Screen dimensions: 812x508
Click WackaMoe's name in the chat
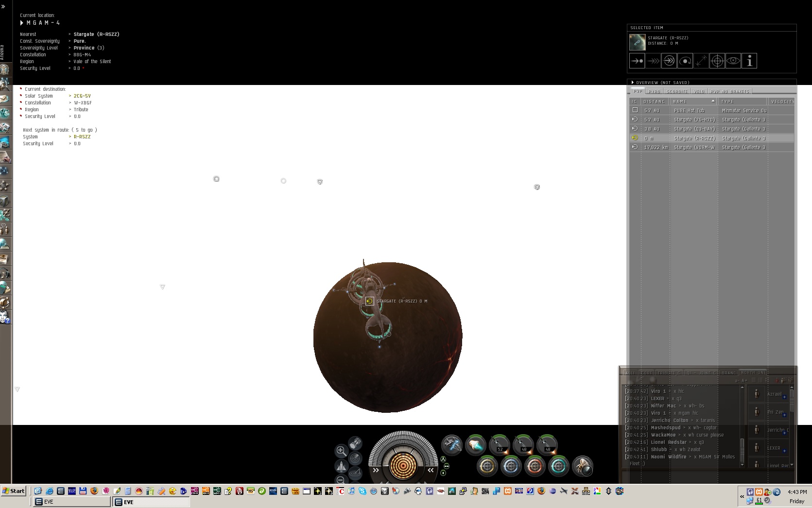663,435
